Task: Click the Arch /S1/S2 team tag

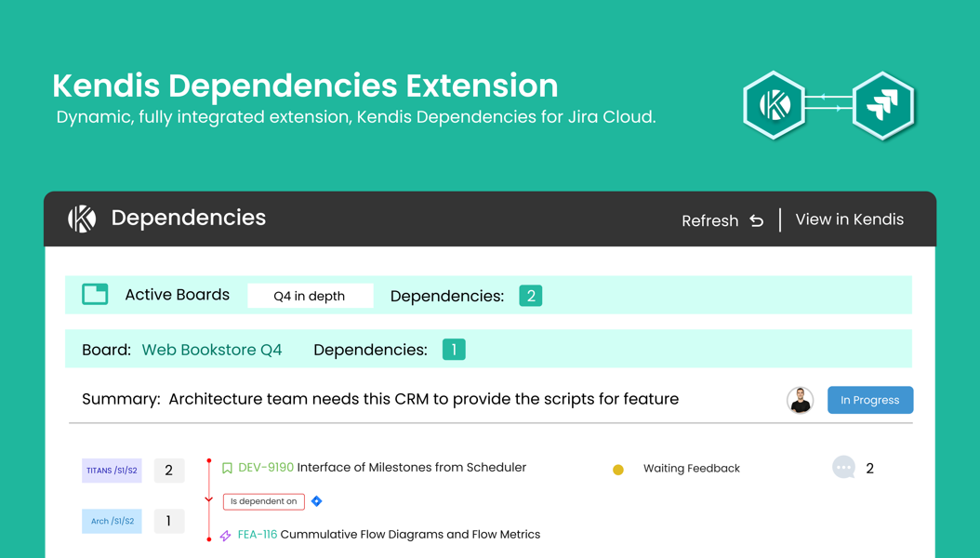Action: tap(112, 521)
